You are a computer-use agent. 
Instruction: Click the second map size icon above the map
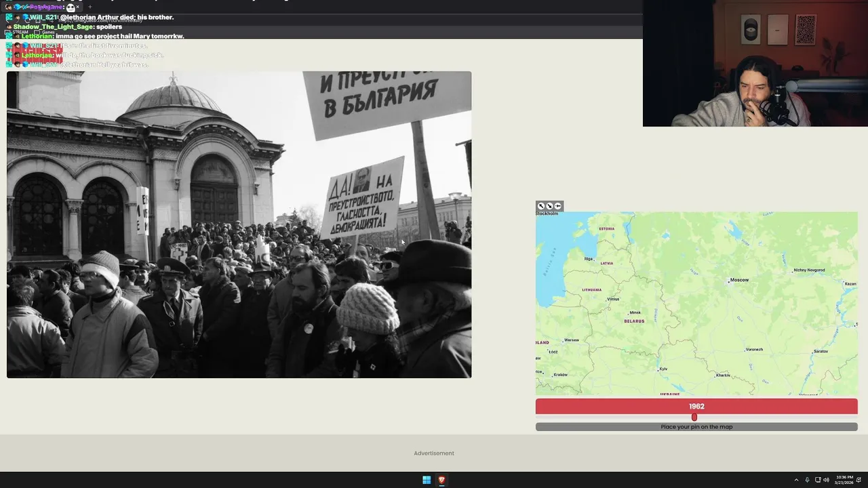549,206
